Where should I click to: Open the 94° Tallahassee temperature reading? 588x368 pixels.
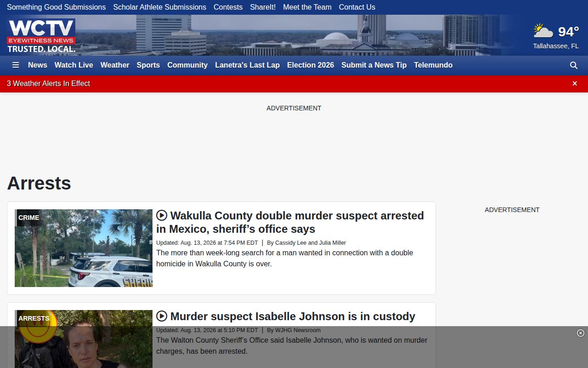pos(568,31)
